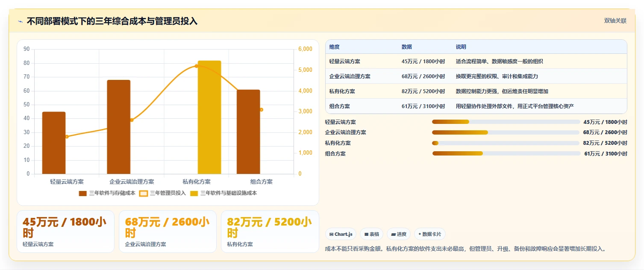Toggle the 三年软件与存储成本 legend entry

pos(107,193)
